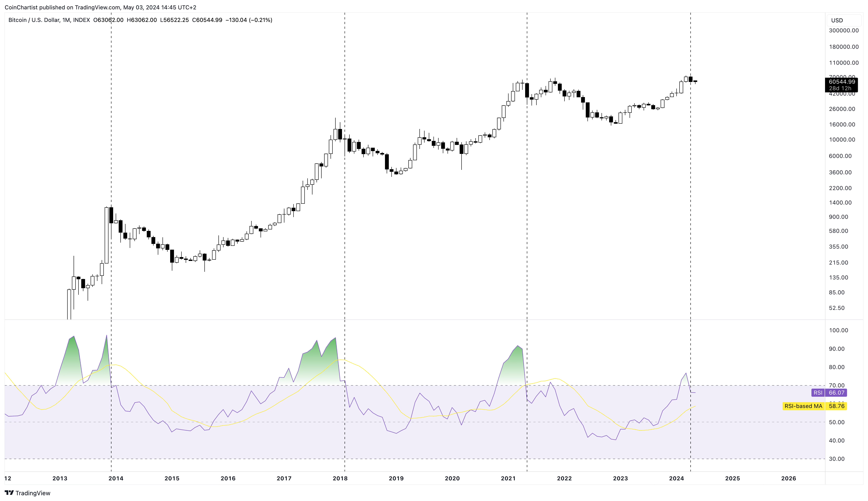This screenshot has height=501, width=868.
Task: Click the 30.00 RSI scale label
Action: pos(837,459)
